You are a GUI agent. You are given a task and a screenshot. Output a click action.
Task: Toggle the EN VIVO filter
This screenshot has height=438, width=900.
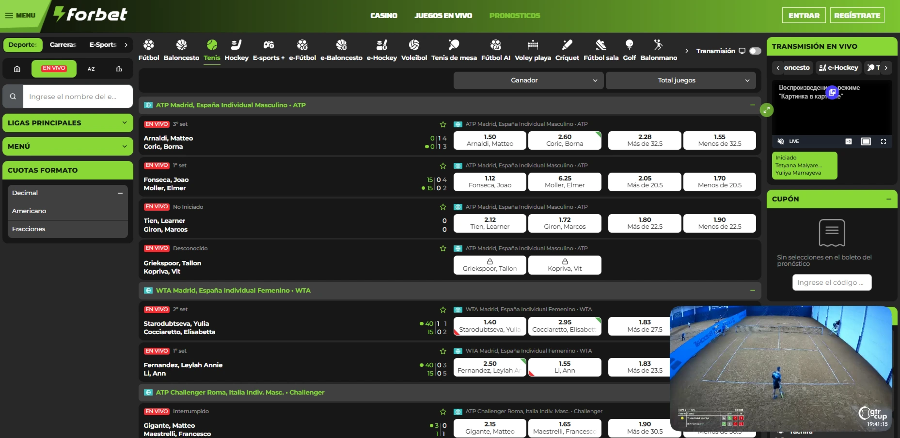coord(53,68)
